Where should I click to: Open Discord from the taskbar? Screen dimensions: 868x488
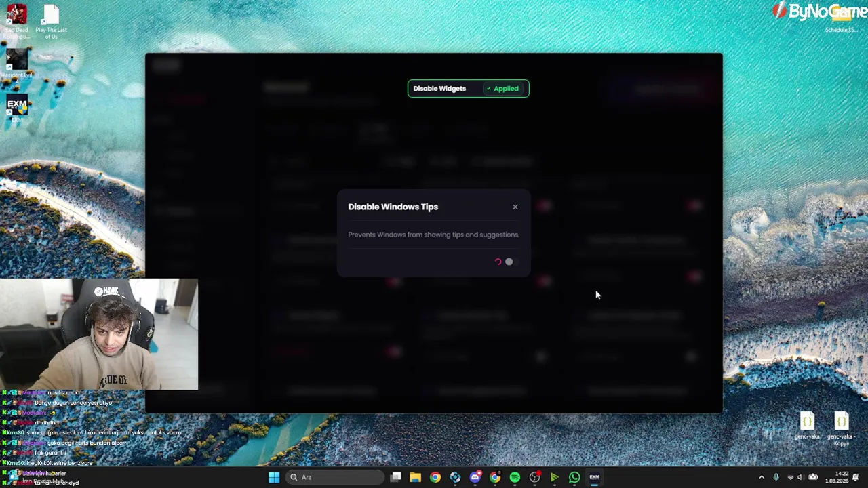[475, 477]
